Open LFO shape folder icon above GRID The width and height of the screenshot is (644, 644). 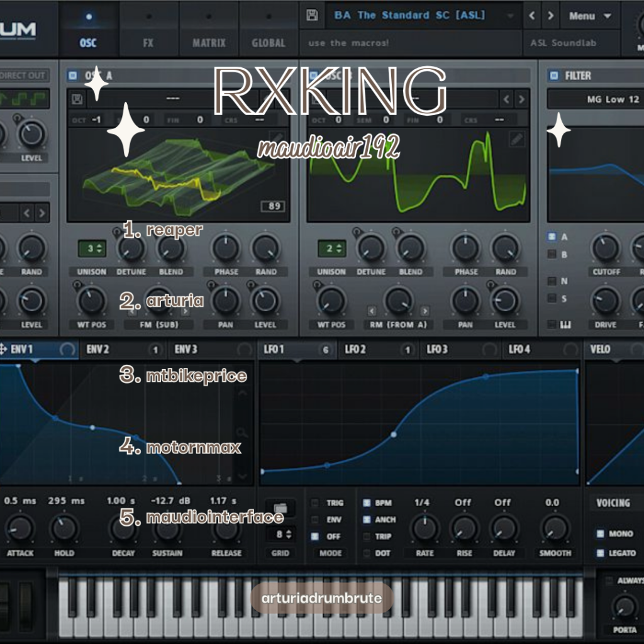click(280, 508)
